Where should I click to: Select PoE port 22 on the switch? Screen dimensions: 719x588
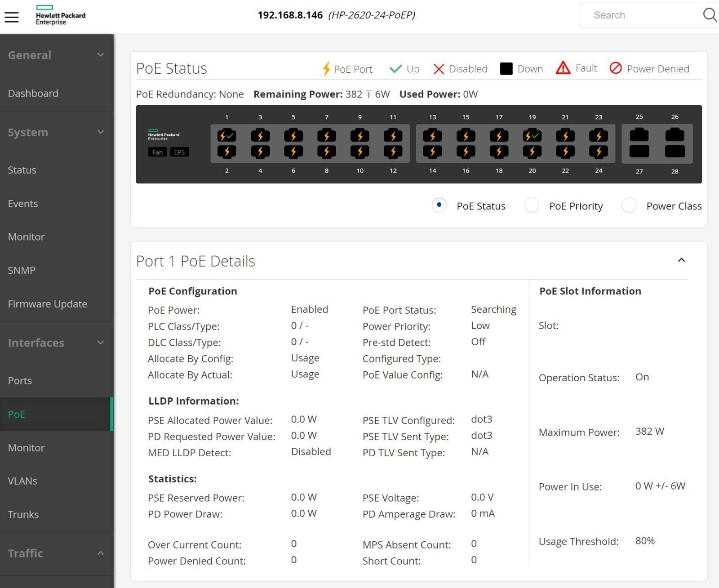565,151
